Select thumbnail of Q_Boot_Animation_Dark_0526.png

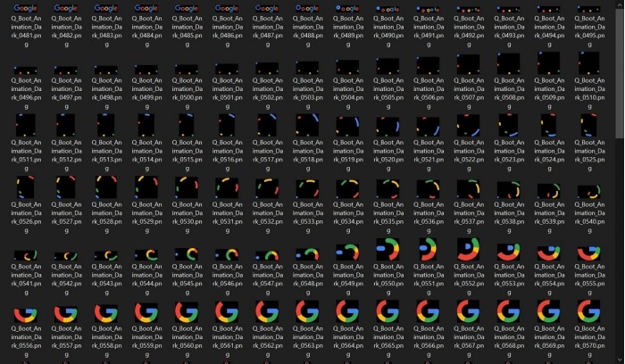click(26, 187)
